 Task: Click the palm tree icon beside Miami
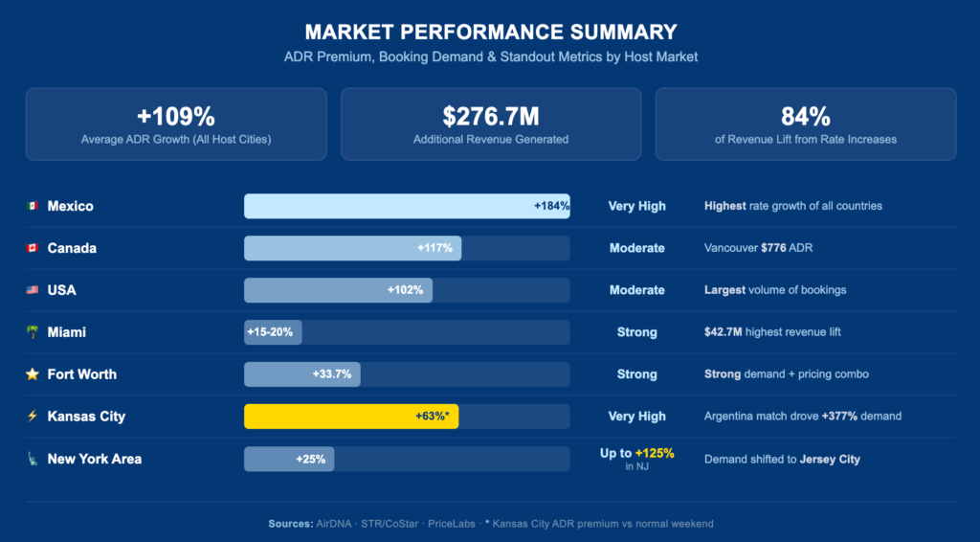(33, 332)
